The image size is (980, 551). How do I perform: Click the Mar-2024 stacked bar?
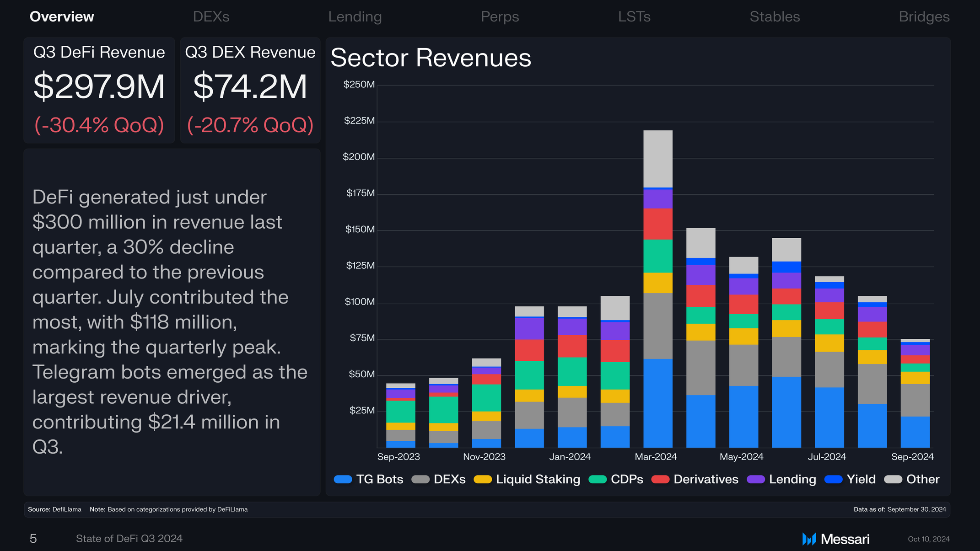(x=658, y=289)
